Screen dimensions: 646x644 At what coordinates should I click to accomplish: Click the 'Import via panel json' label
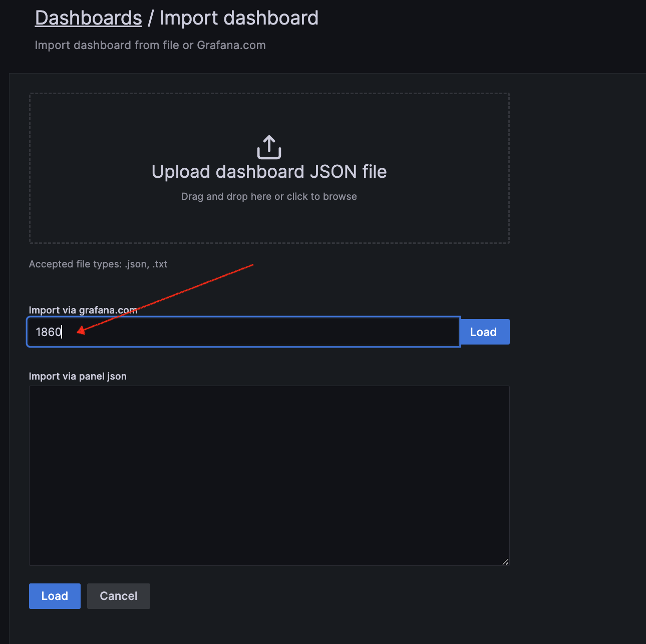(x=78, y=376)
